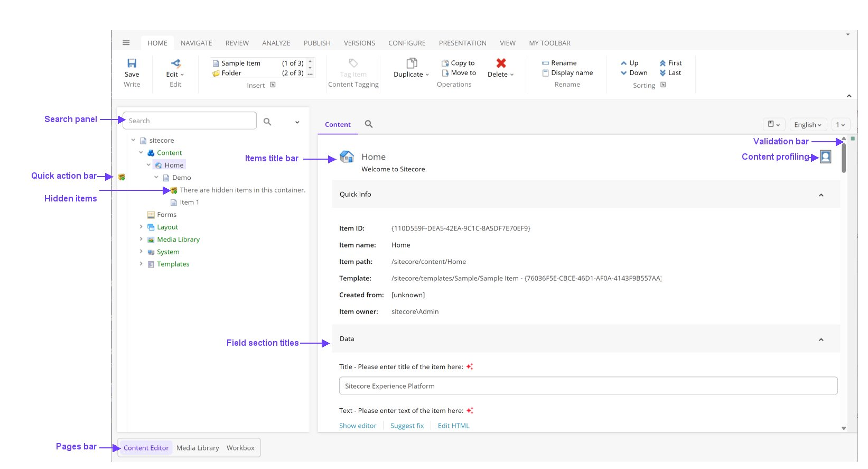Switch to the PRESENTATION ribbon tab

463,43
